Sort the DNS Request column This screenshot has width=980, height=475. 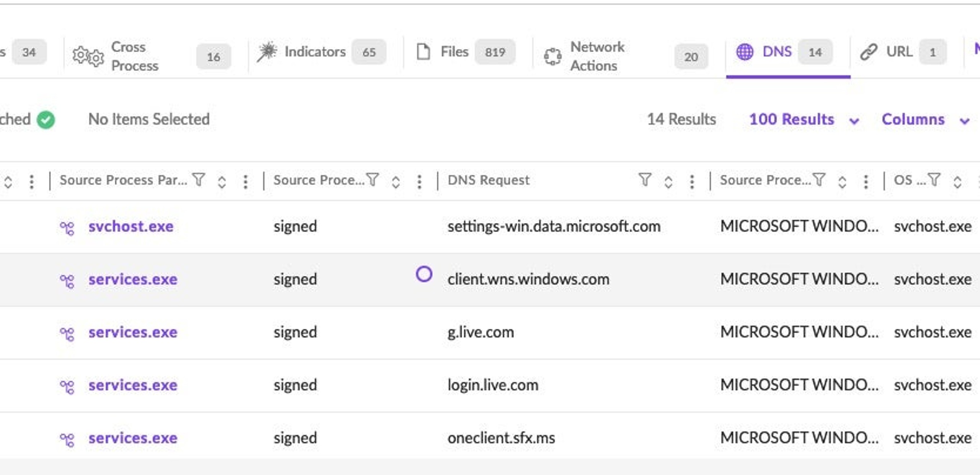click(668, 181)
